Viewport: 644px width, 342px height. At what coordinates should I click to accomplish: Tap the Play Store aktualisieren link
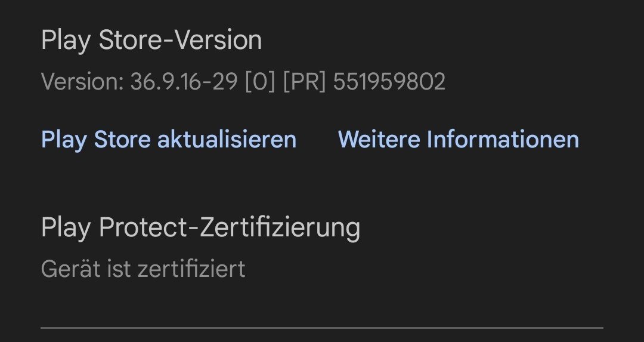point(168,140)
